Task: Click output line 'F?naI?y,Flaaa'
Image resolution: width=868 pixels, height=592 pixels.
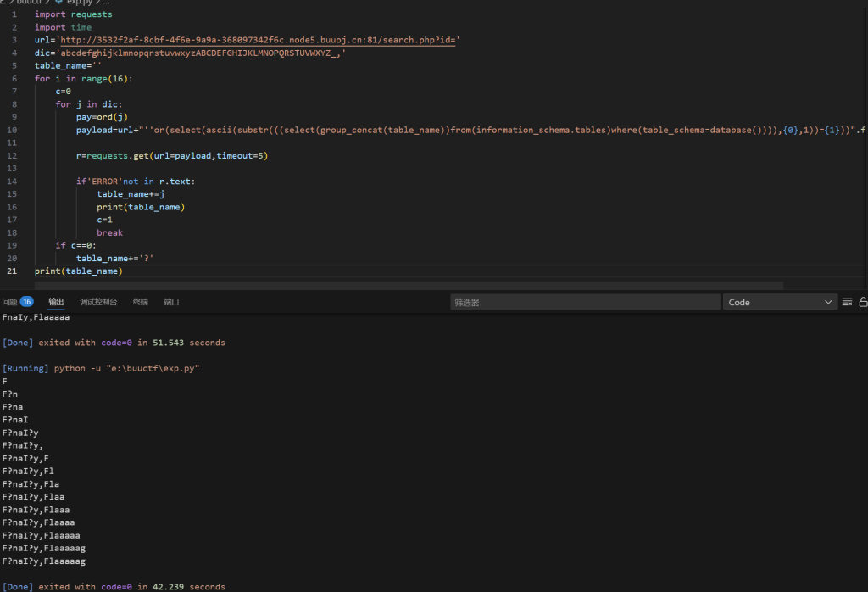Action: click(36, 510)
